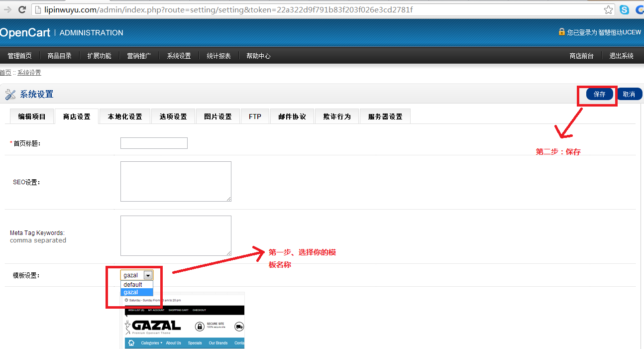
Task: Click the 营销推广 menu item
Action: click(x=139, y=55)
